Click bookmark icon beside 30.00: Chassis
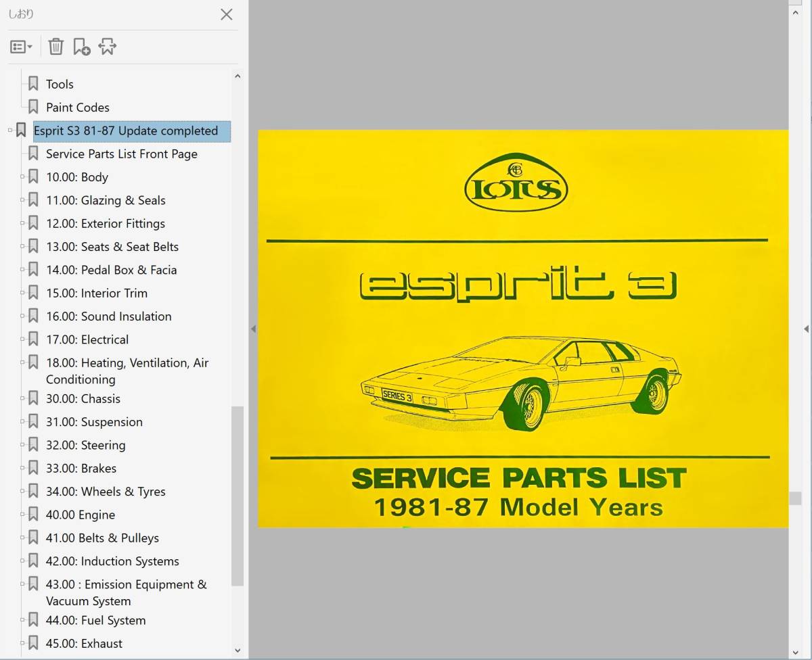 coord(33,399)
